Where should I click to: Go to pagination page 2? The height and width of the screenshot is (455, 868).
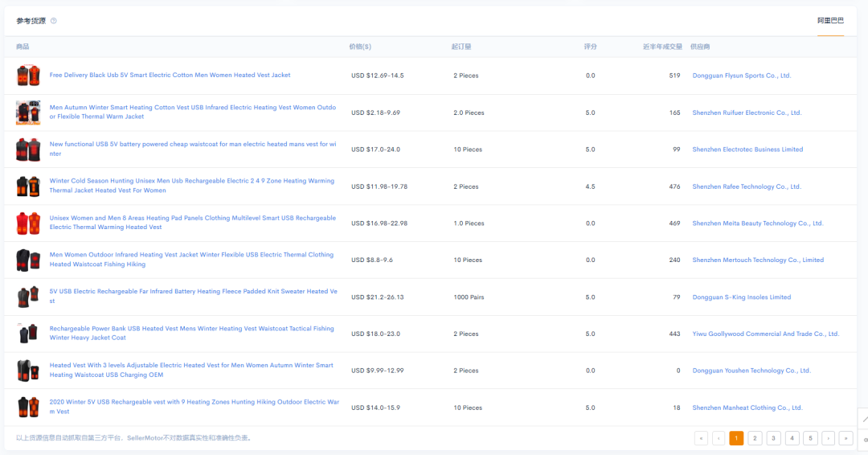coord(755,438)
